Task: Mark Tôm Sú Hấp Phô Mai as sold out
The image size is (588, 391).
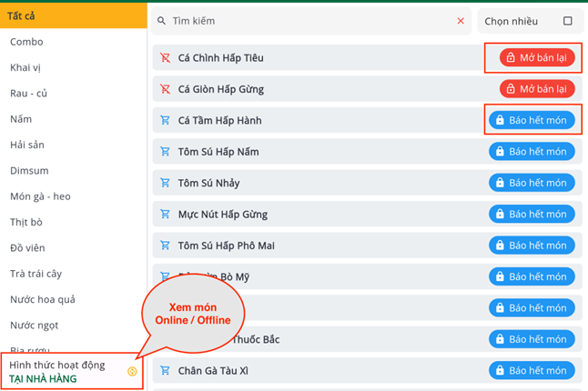Action: pos(532,246)
